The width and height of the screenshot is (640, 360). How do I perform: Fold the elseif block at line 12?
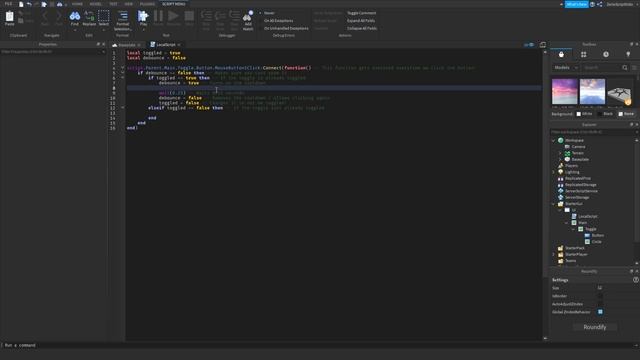pyautogui.click(x=122, y=108)
